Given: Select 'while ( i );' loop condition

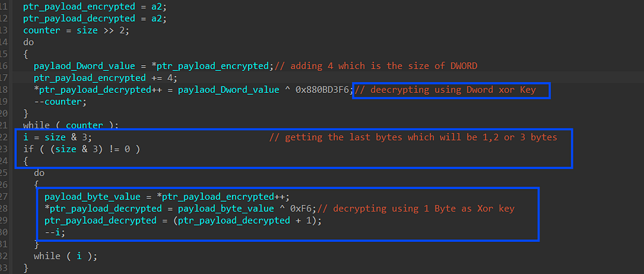Looking at the screenshot, I should (66, 256).
